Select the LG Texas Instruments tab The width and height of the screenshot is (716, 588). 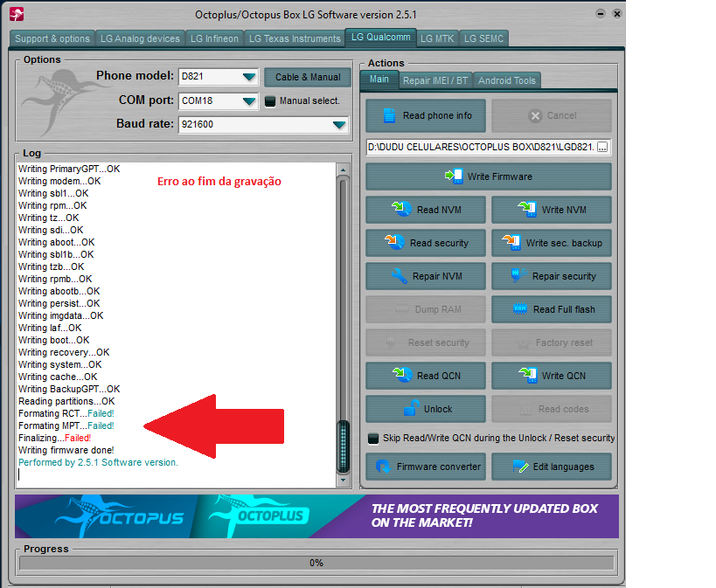tap(295, 38)
